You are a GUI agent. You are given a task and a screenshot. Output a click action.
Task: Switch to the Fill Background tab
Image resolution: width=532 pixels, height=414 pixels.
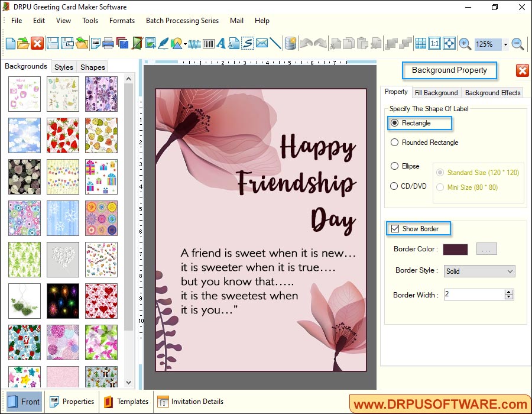(x=436, y=92)
